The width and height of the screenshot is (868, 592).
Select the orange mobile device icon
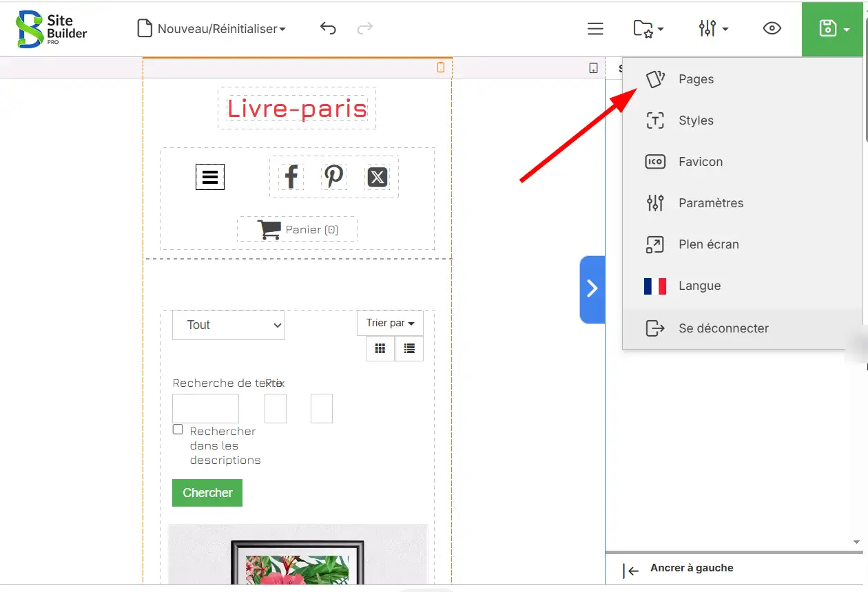(x=441, y=67)
